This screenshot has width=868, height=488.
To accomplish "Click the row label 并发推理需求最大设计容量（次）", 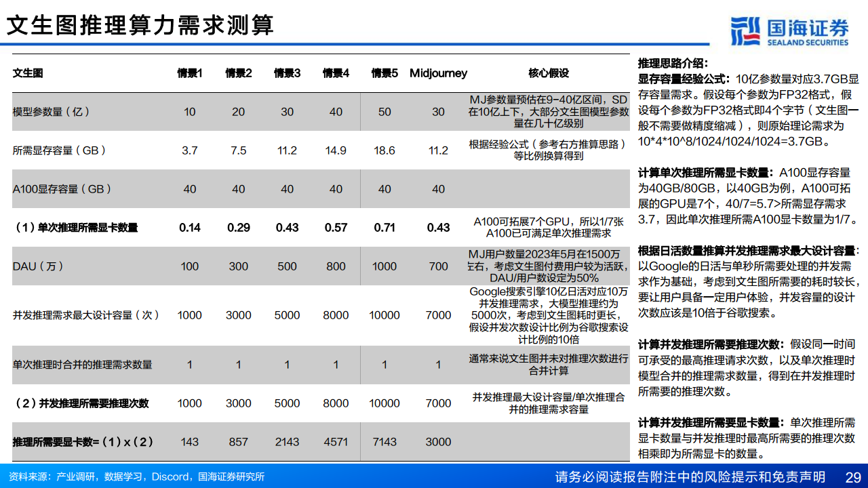I will [86, 315].
